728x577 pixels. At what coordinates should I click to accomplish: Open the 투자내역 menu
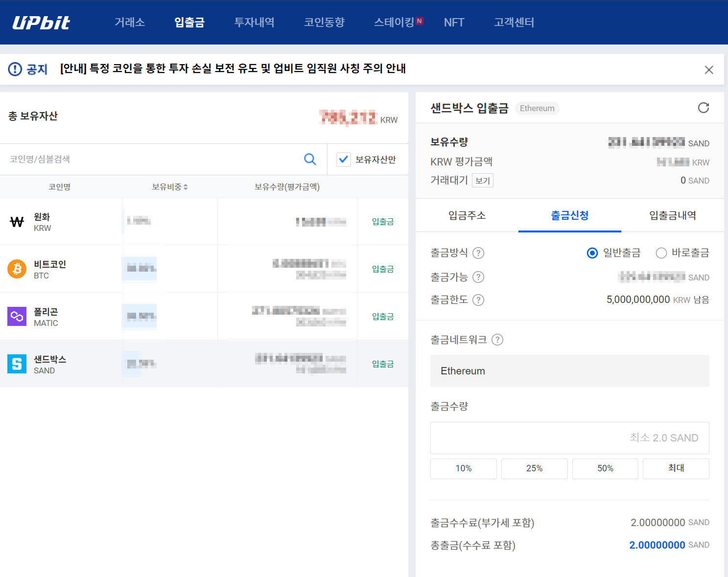pos(254,23)
